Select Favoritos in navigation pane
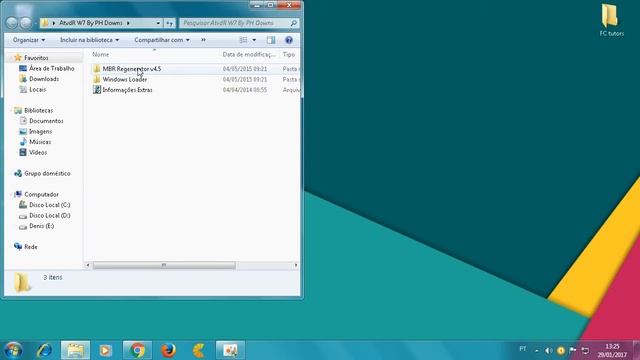640x360 pixels. click(x=36, y=58)
